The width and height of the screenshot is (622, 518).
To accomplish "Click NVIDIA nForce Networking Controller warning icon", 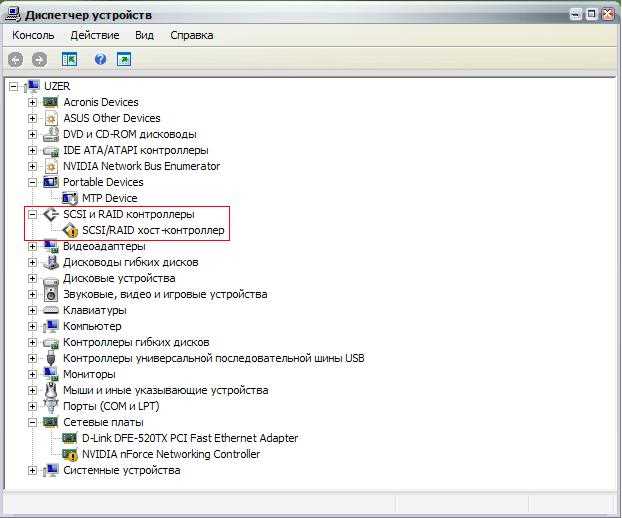I will 70,455.
